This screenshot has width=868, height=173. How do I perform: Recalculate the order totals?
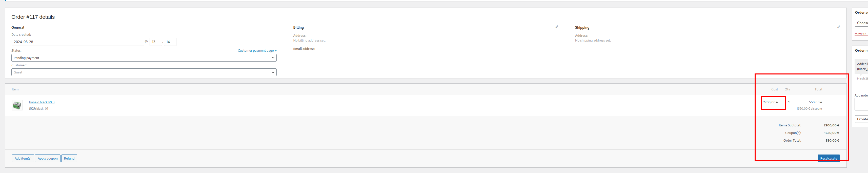(x=828, y=159)
